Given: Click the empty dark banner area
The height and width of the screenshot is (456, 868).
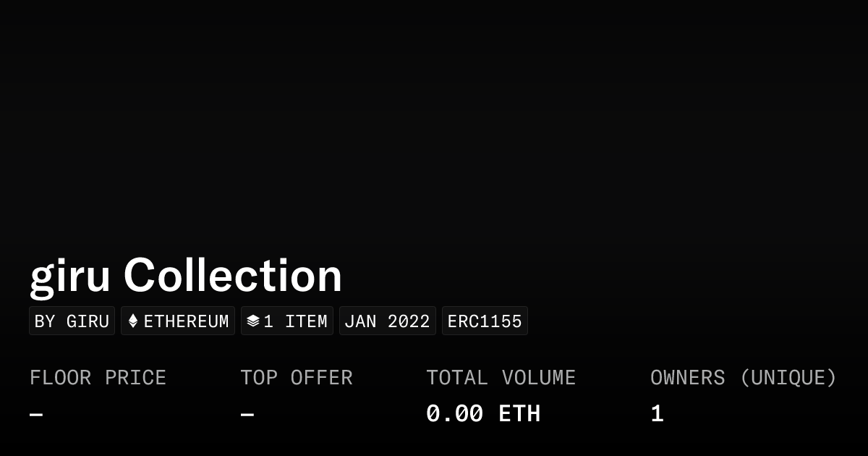Looking at the screenshot, I should pyautogui.click(x=434, y=123).
